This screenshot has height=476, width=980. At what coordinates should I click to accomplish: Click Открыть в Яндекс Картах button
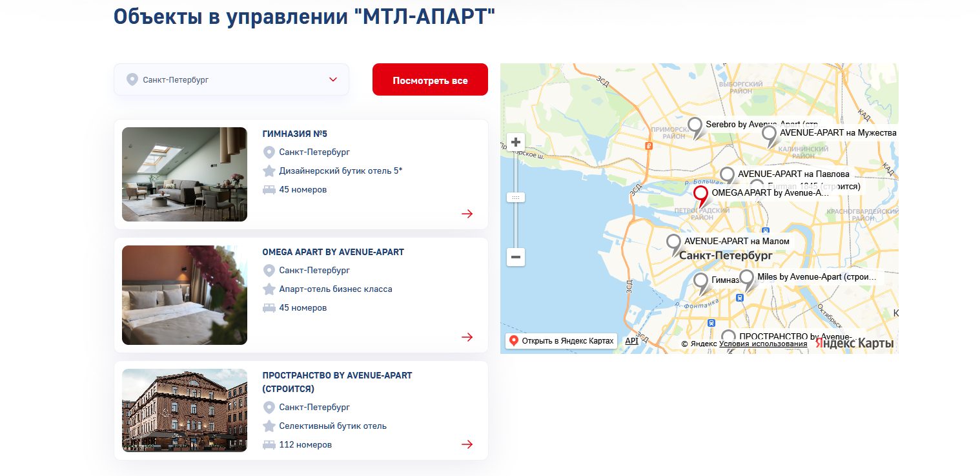(561, 341)
